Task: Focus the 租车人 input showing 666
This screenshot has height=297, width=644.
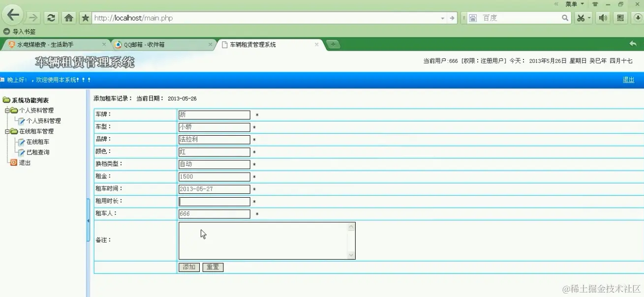Action: (x=215, y=214)
